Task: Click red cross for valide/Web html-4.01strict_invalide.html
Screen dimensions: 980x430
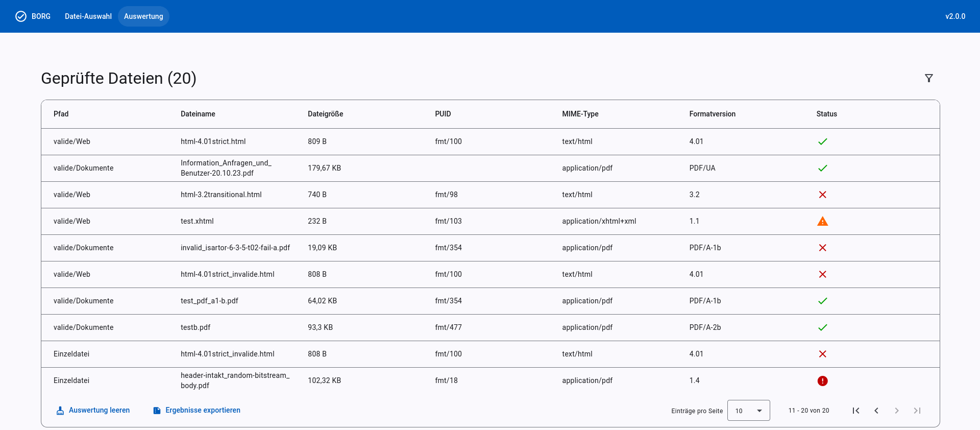Action: tap(822, 274)
